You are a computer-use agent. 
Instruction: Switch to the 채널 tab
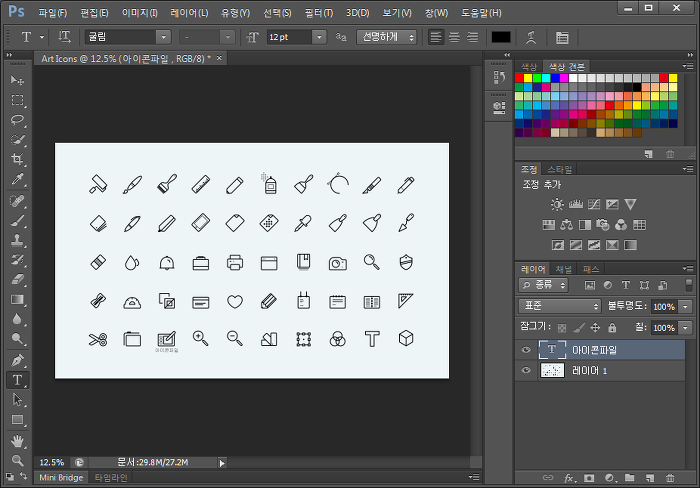(563, 269)
